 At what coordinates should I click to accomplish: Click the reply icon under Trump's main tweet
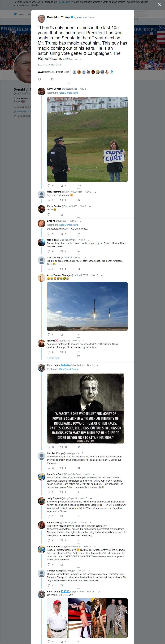coord(39,79)
